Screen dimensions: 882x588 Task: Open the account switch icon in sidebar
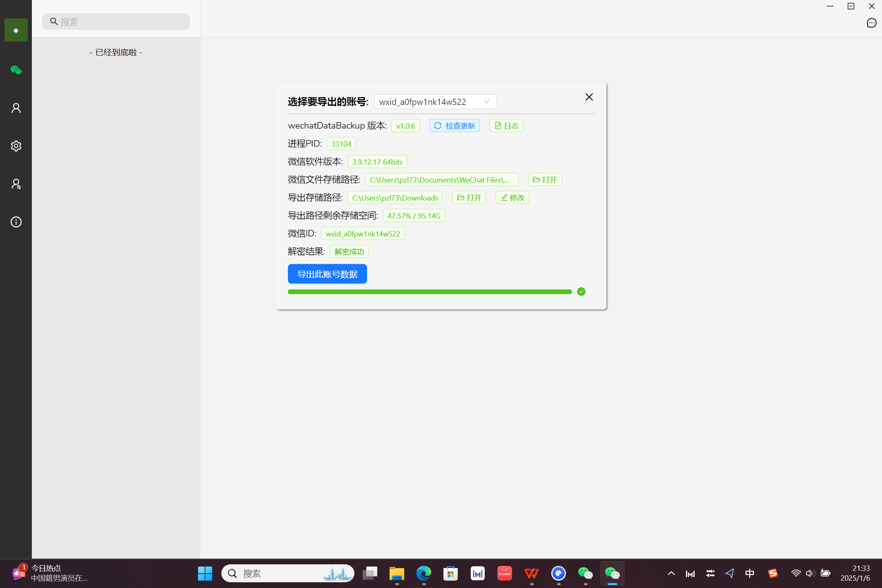16,184
